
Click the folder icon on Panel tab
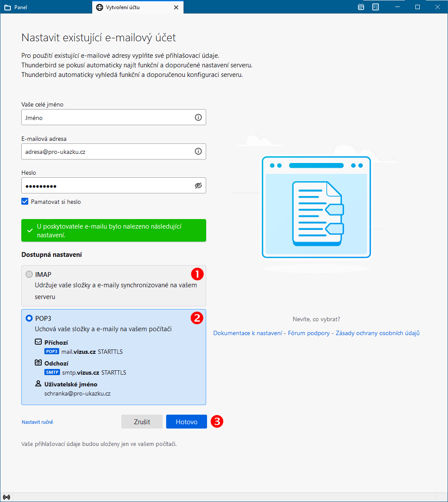pyautogui.click(x=7, y=7)
